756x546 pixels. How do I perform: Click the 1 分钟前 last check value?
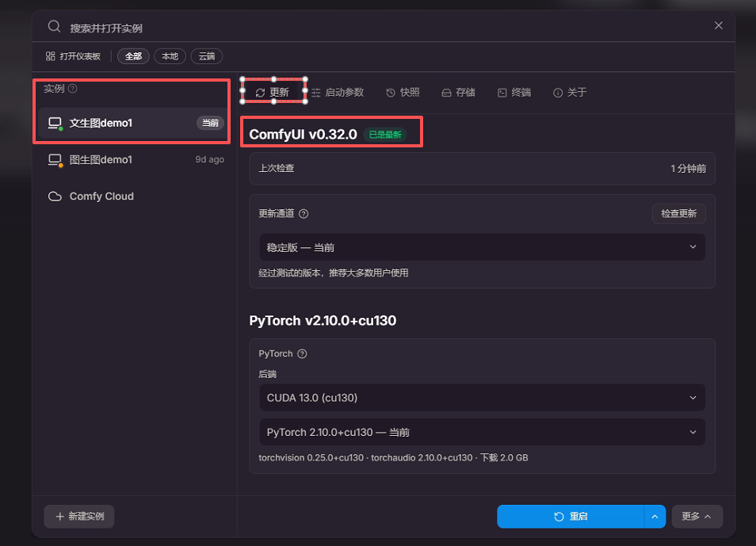689,168
